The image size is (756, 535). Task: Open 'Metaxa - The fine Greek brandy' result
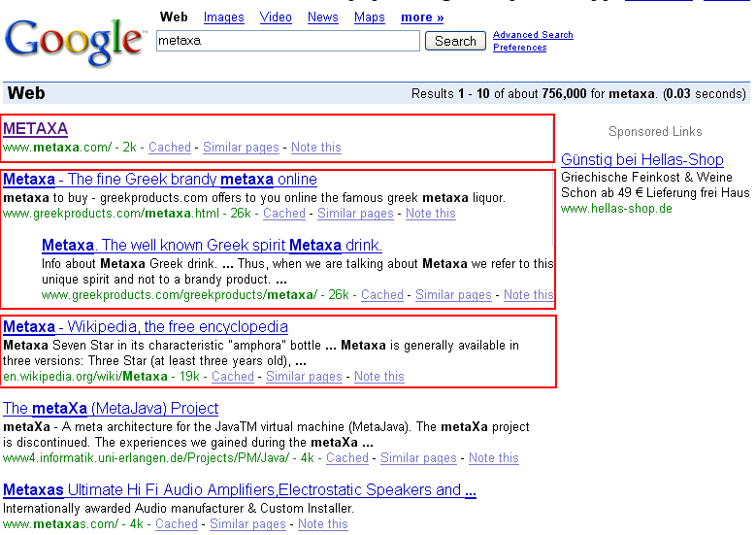[x=160, y=180]
